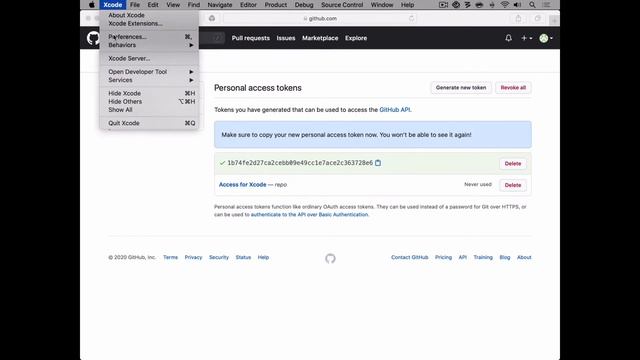Open the user avatar dropdown
This screenshot has width=640, height=360.
546,38
